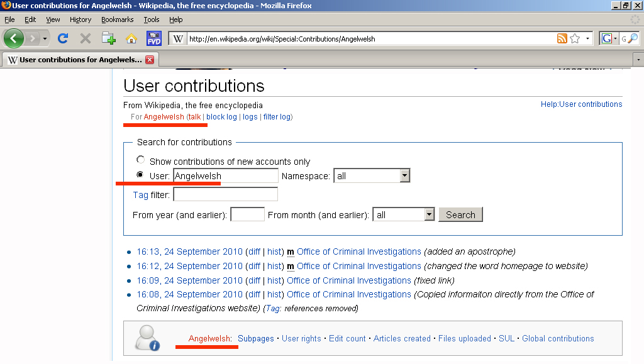Open the block log link
Image resolution: width=644 pixels, height=364 pixels.
pos(221,117)
